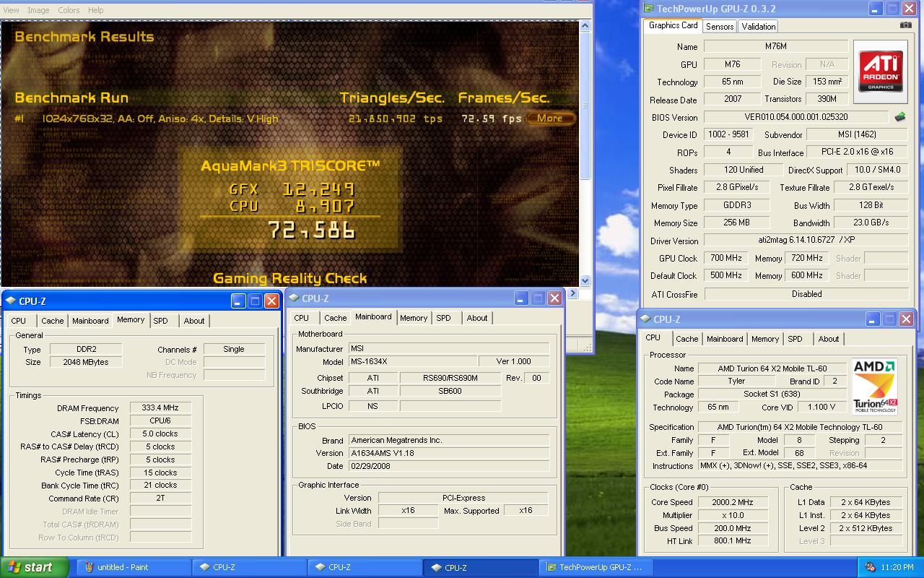This screenshot has height=578, width=924.
Task: Click the Command Rate value 2T
Action: click(160, 499)
